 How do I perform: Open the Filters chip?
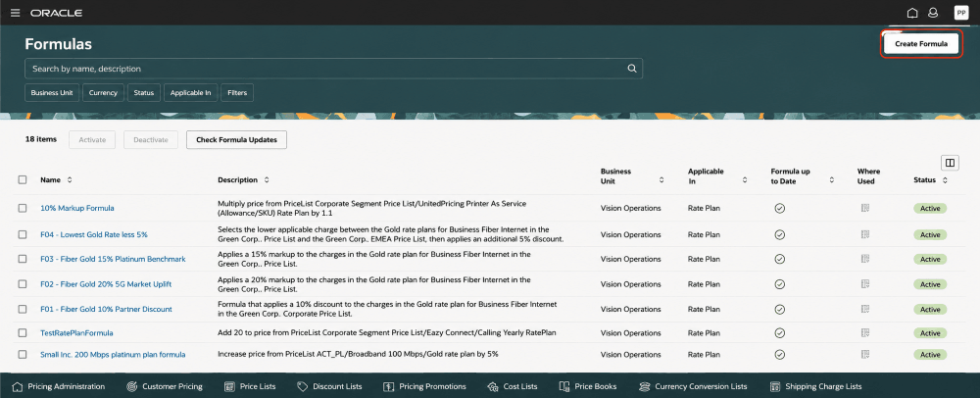[237, 92]
